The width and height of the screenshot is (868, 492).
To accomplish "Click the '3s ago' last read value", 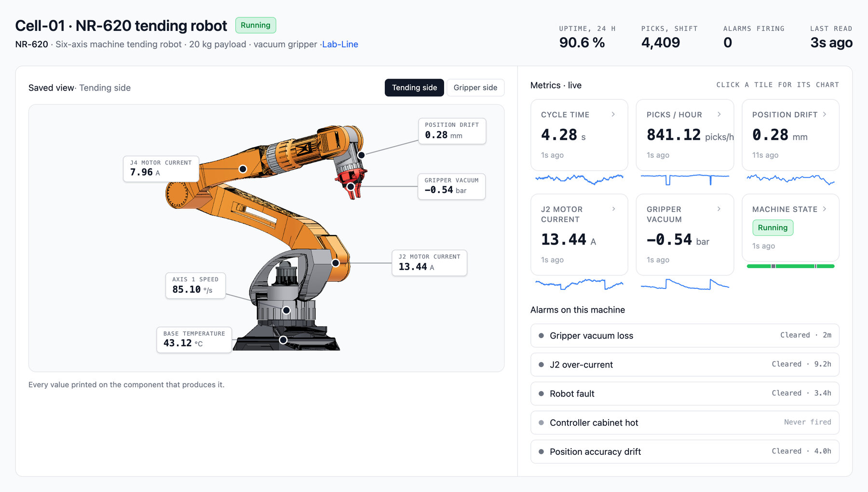I will pos(831,43).
